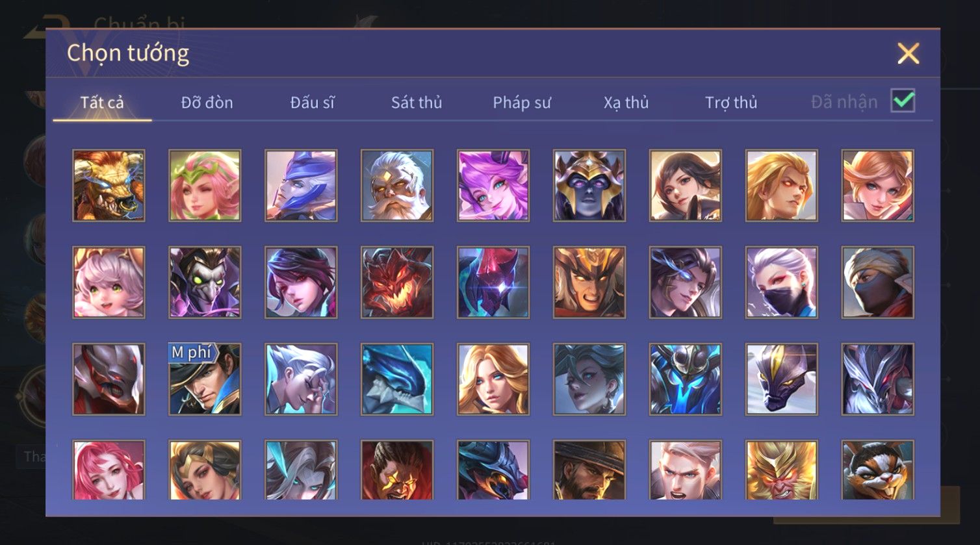Select the raccoon-like furry hero portrait
The height and width of the screenshot is (545, 980).
point(878,470)
